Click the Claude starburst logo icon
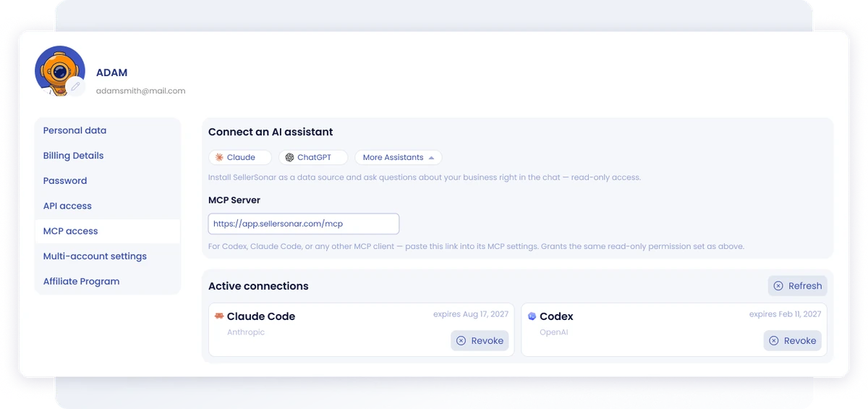 click(219, 157)
